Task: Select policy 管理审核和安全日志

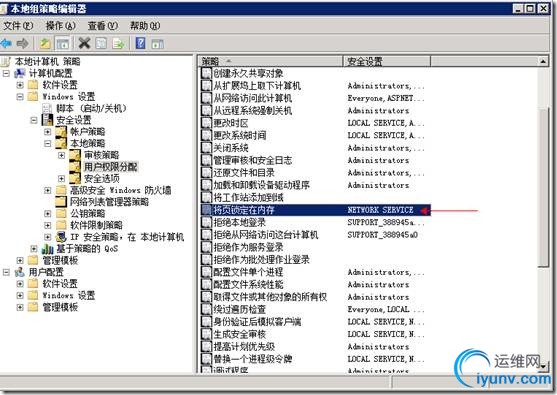Action: point(252,160)
